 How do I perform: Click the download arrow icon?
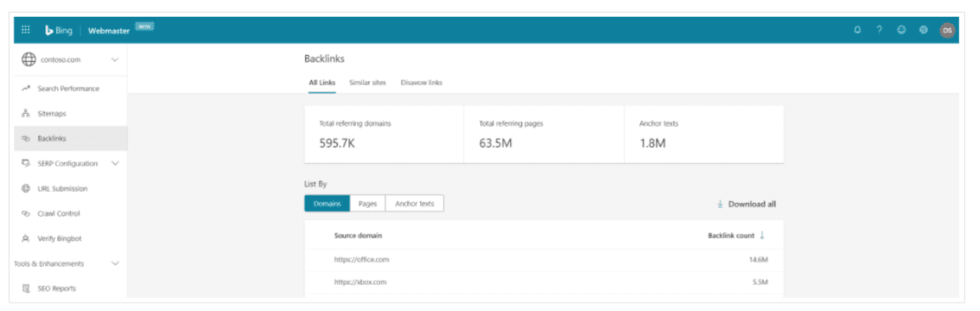[x=720, y=204]
